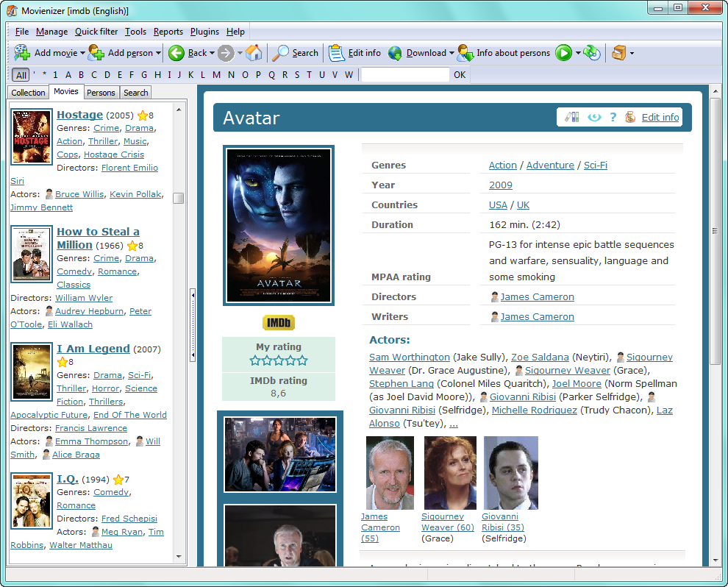The image size is (728, 587).
Task: Click the movie list scroll down arrow
Action: pos(179,556)
